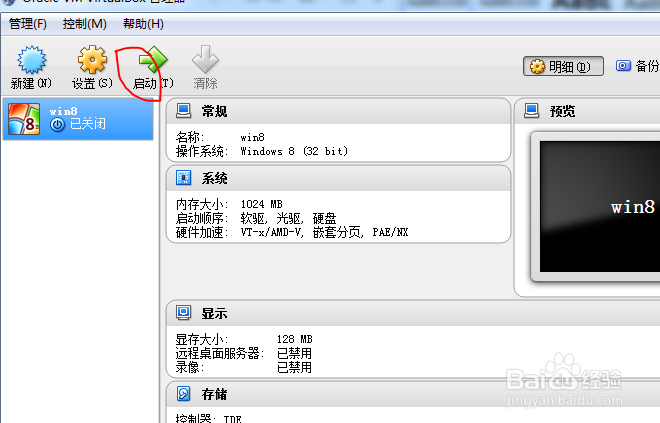Image resolution: width=660 pixels, height=423 pixels.
Task: Click 已禁用 next to 录像
Action: click(x=295, y=367)
